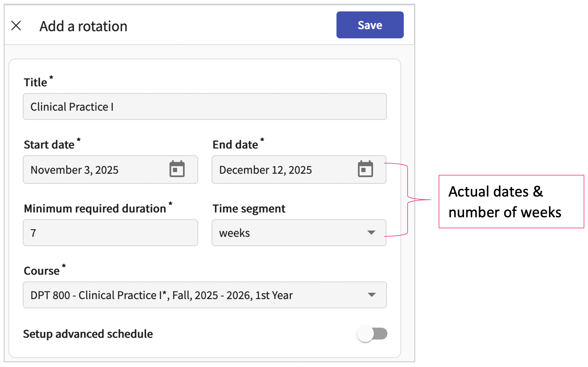Click the Clinical Practice I title field
Viewport: 588px width, 367px height.
pyautogui.click(x=204, y=107)
